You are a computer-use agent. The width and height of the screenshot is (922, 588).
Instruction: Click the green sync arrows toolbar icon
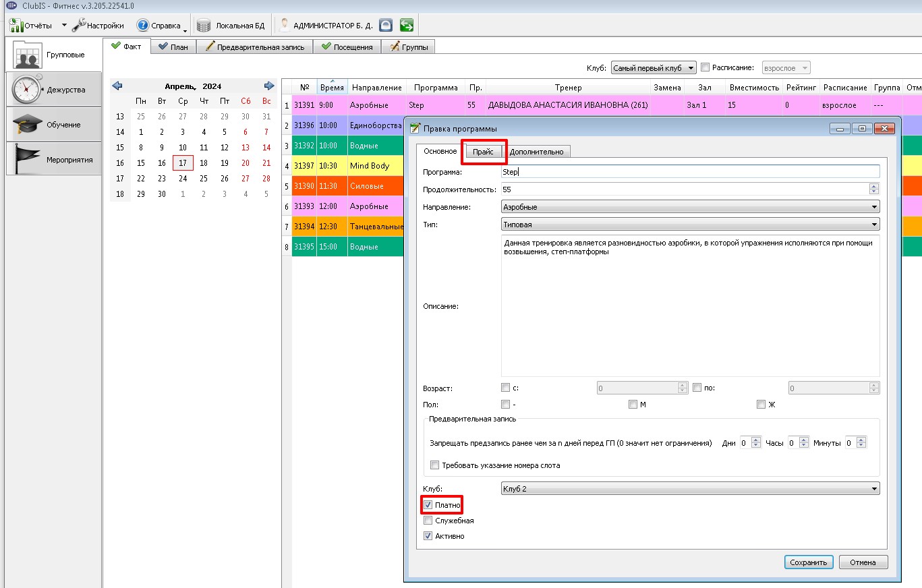[406, 26]
